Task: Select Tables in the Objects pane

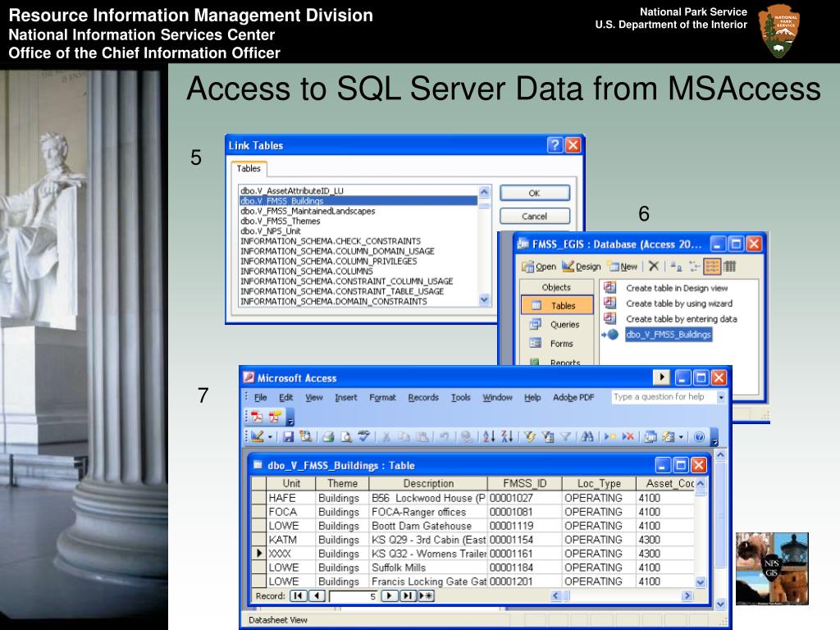Action: coord(557,305)
